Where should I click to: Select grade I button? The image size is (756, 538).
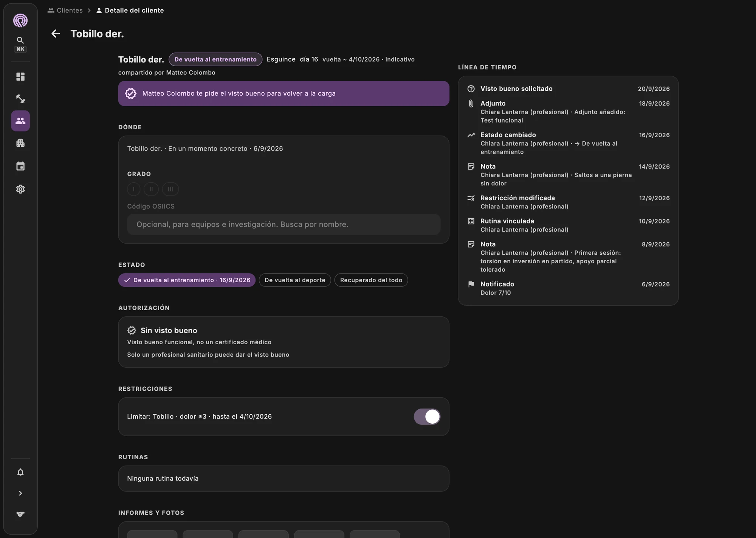(133, 189)
